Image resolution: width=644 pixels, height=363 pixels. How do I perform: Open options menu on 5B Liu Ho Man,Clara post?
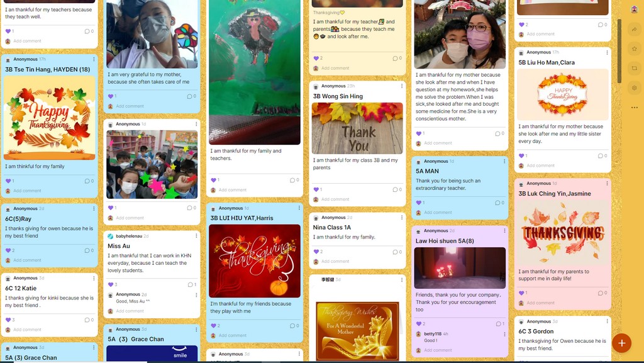coord(607,53)
